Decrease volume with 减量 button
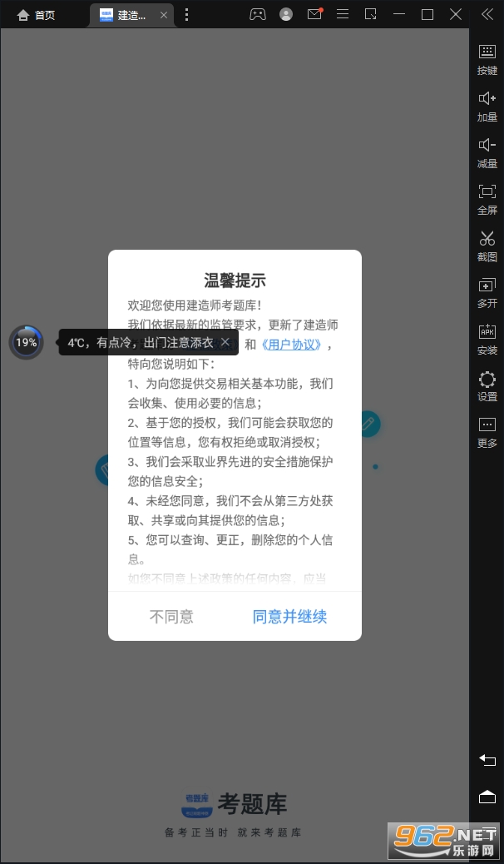This screenshot has width=504, height=864. coord(487,153)
